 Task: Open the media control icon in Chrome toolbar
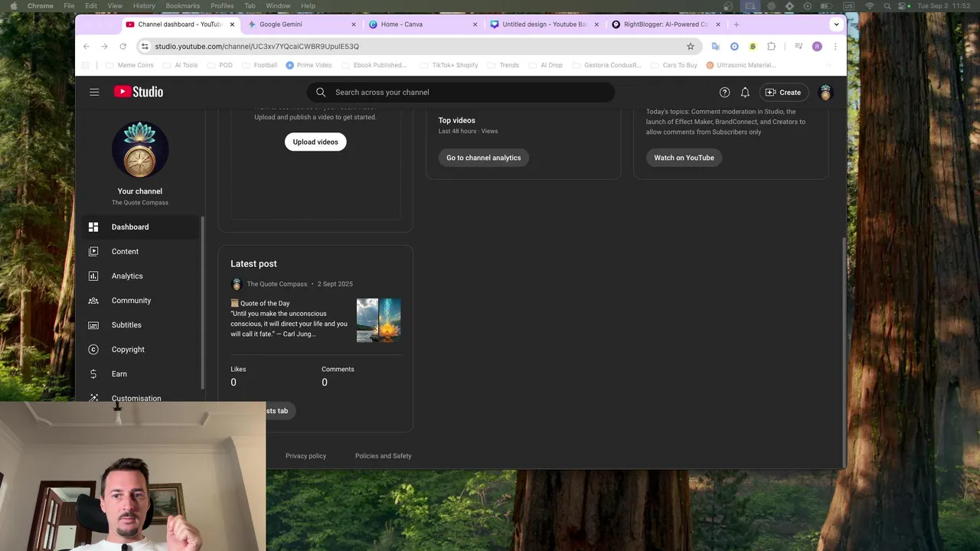click(799, 47)
